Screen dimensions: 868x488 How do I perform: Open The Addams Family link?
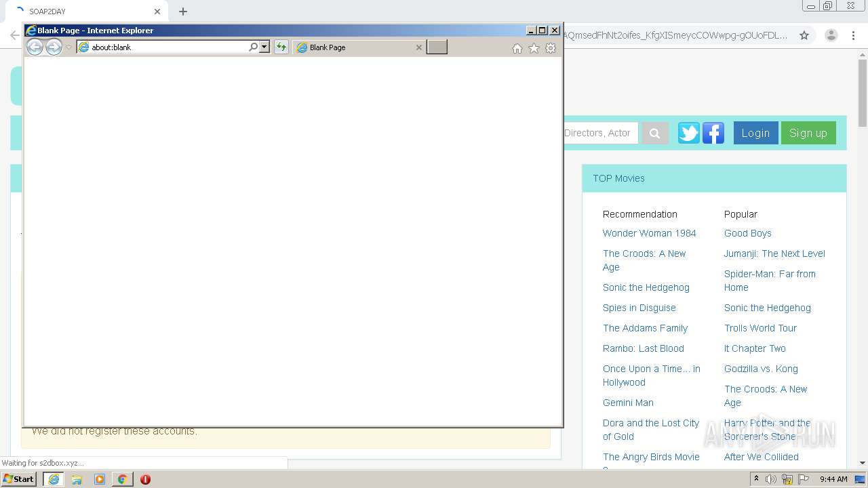pyautogui.click(x=645, y=328)
